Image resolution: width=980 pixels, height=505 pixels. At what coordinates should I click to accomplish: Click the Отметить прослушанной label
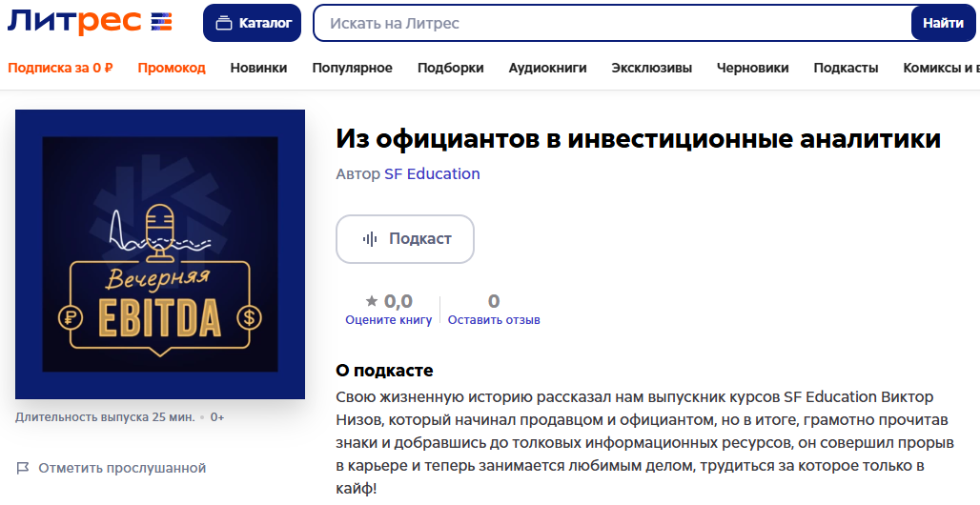[122, 468]
